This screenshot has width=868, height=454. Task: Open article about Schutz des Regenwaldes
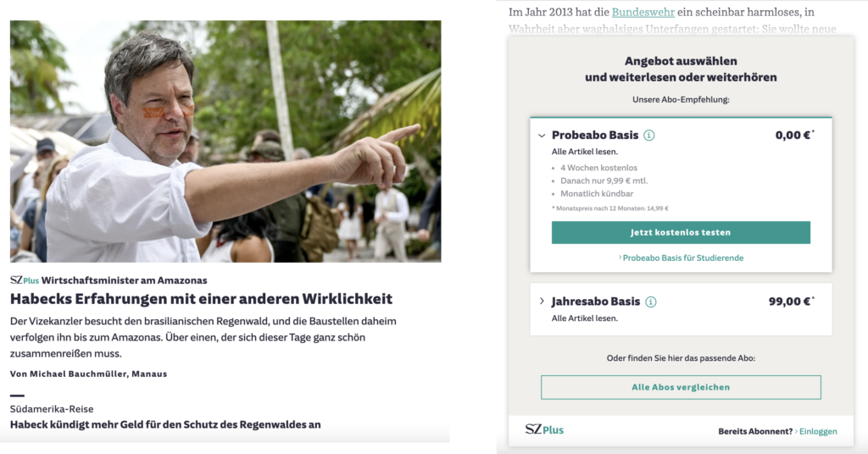tap(165, 424)
